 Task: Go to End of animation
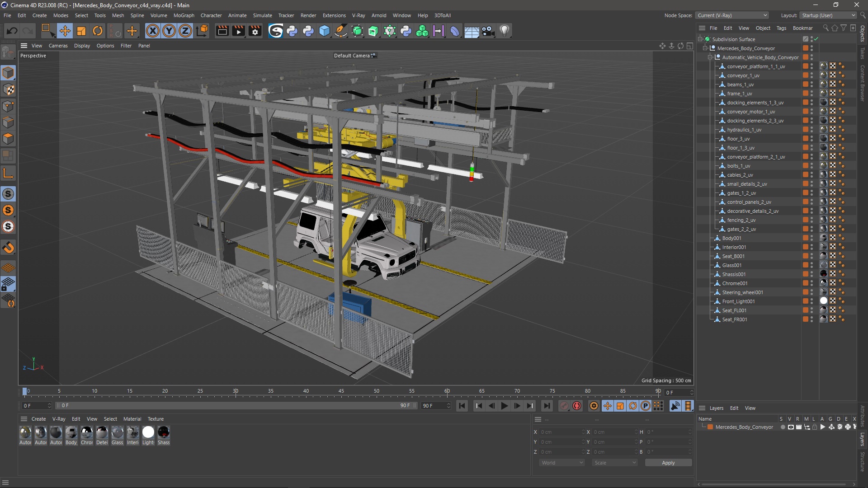[x=547, y=406]
